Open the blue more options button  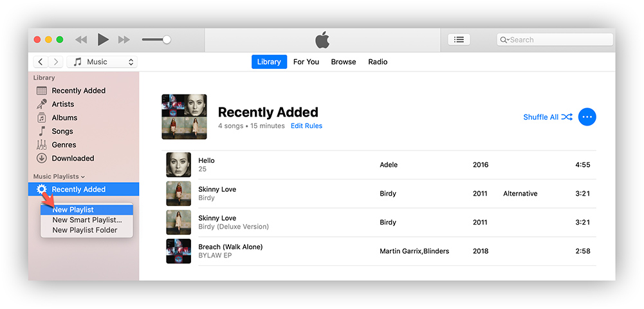click(x=587, y=117)
